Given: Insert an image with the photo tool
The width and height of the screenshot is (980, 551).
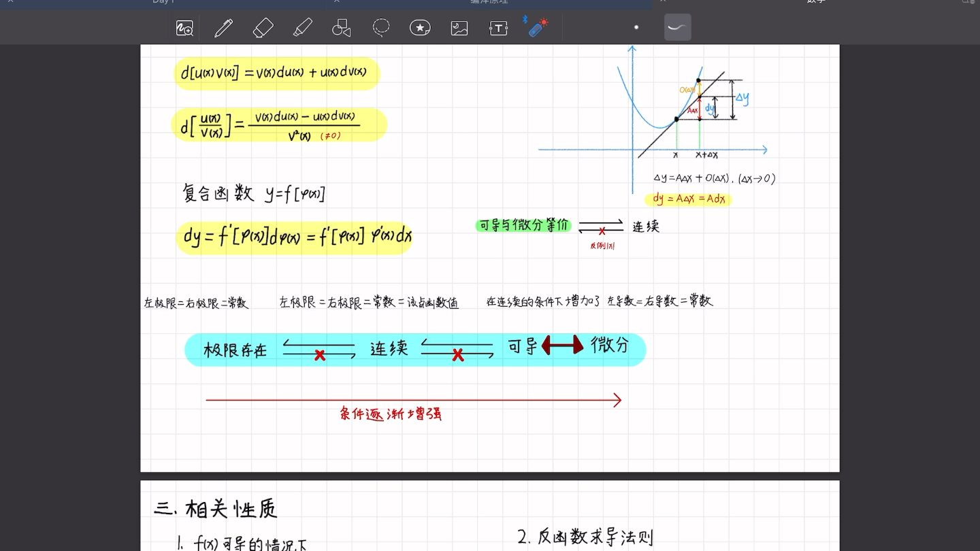Looking at the screenshot, I should (x=459, y=27).
